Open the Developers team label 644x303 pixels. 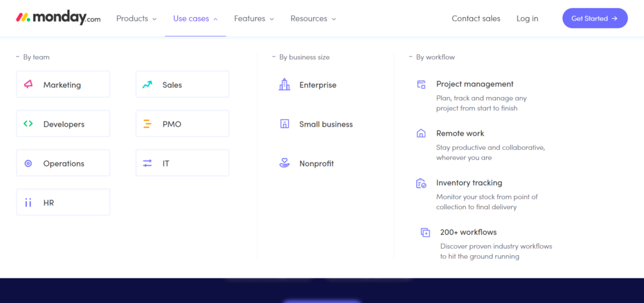[x=64, y=124]
